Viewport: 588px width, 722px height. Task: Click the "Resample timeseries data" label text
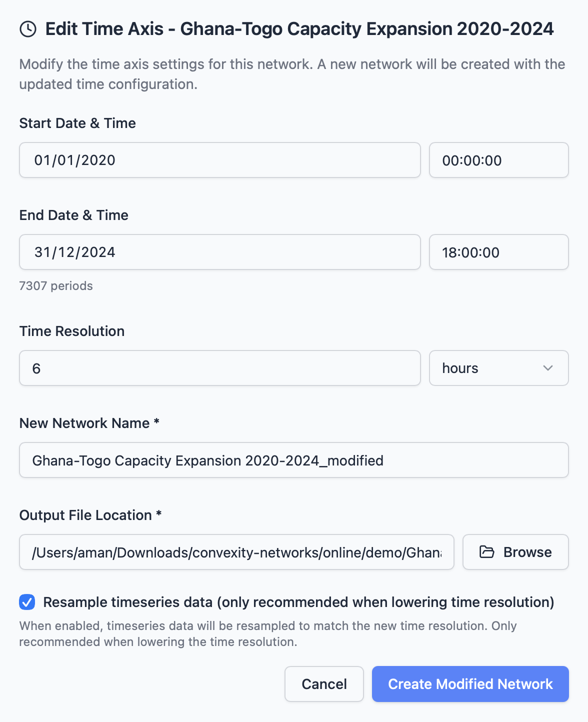(298, 602)
